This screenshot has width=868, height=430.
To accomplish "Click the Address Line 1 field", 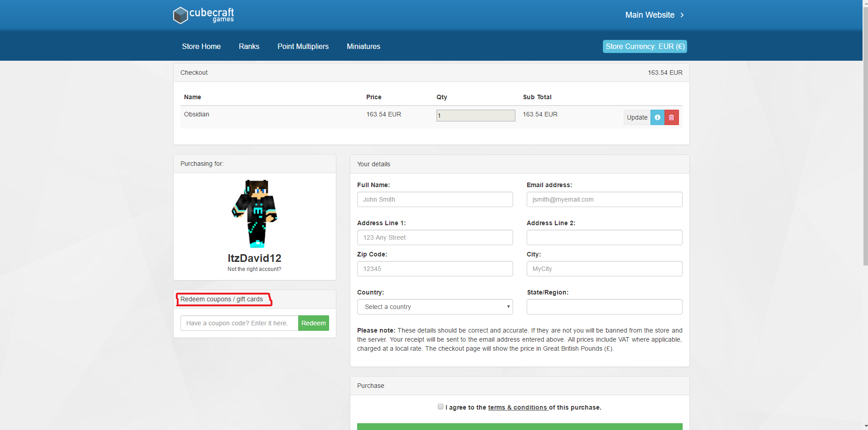I will pos(435,237).
